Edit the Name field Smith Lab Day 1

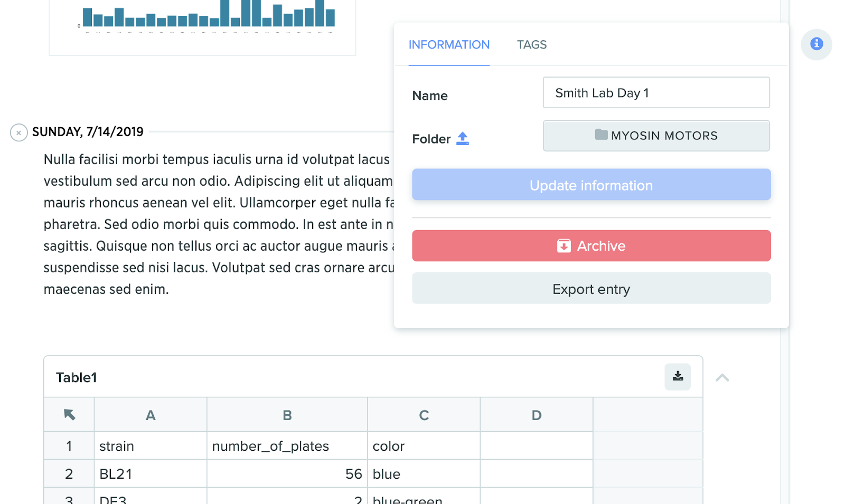click(x=656, y=93)
